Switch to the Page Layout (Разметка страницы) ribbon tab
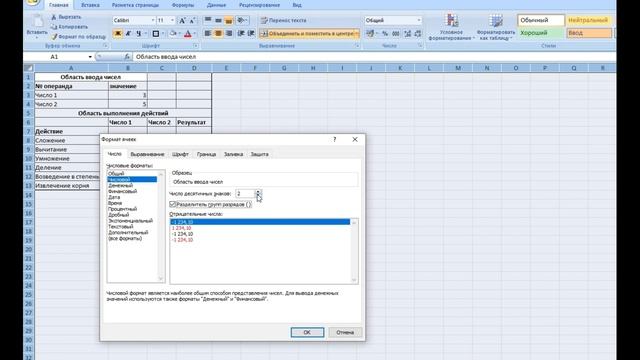 click(x=136, y=5)
